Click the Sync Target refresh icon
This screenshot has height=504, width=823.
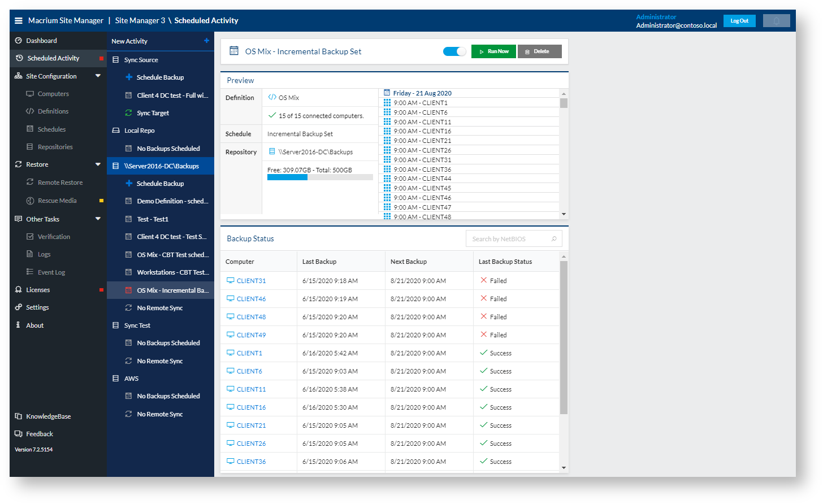[128, 113]
